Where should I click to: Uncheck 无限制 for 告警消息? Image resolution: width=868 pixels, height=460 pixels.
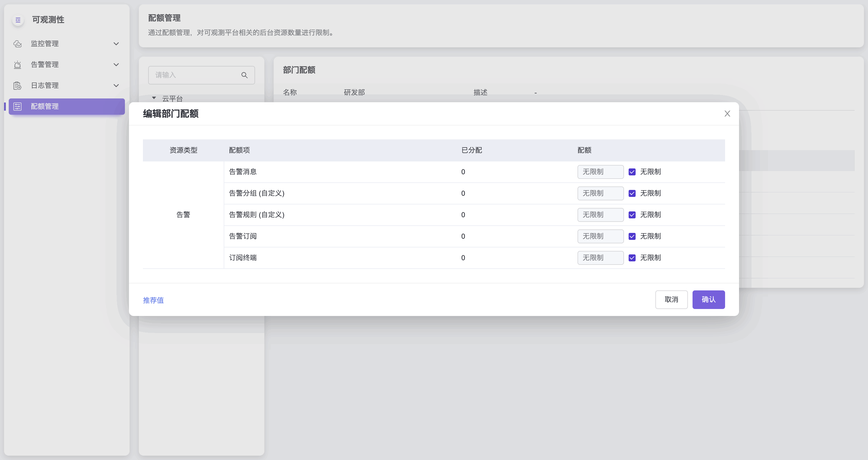pyautogui.click(x=632, y=172)
